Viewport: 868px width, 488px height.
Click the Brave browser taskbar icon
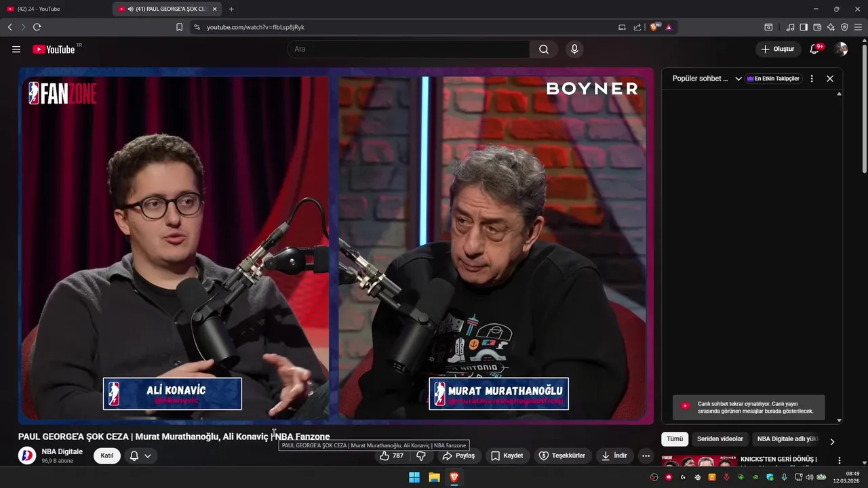[x=454, y=477]
